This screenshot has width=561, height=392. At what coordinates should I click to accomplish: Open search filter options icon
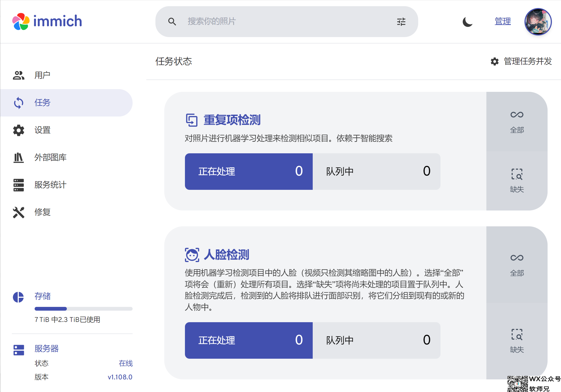[401, 21]
